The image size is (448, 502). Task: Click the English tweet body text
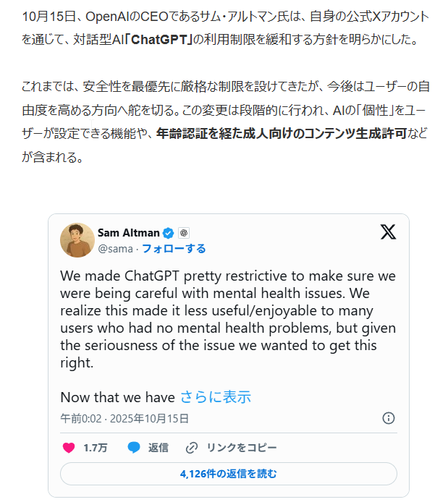point(228,319)
